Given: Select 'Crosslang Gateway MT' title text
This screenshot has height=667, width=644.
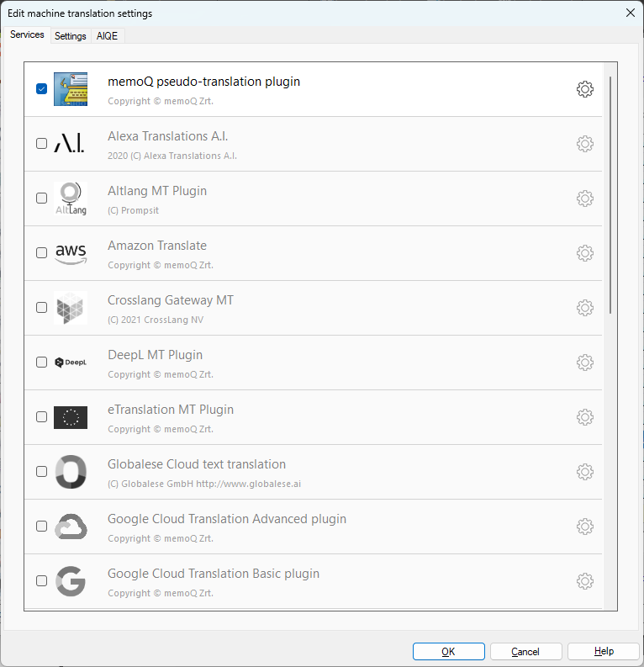Looking at the screenshot, I should (x=171, y=300).
